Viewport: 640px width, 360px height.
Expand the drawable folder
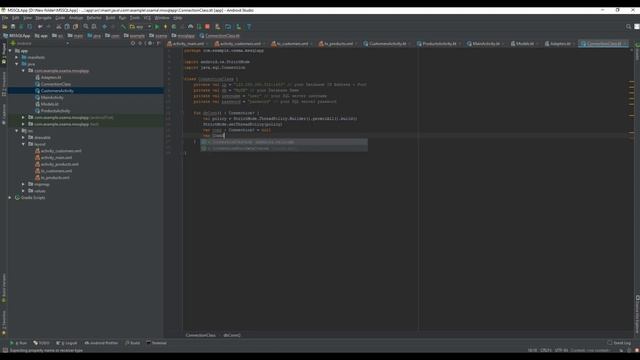pyautogui.click(x=23, y=138)
